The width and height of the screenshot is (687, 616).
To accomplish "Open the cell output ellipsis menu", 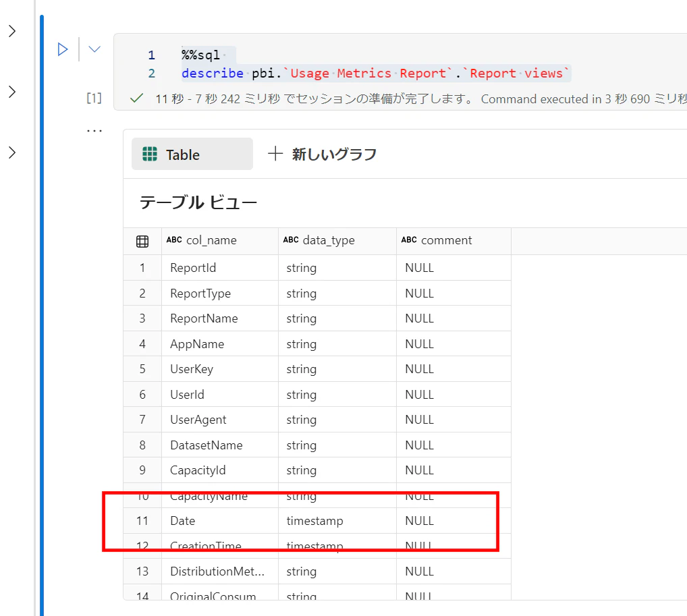I will (x=94, y=131).
